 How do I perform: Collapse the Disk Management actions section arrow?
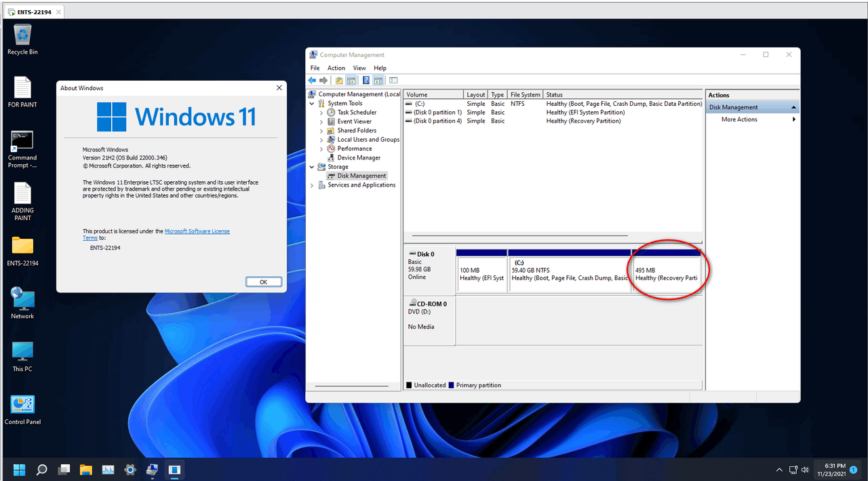pyautogui.click(x=793, y=107)
